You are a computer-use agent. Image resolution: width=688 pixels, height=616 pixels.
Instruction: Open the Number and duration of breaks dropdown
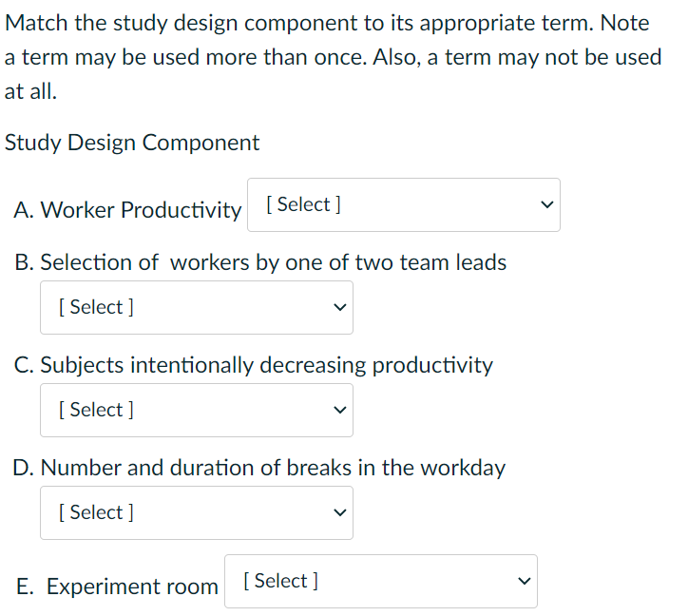[196, 513]
